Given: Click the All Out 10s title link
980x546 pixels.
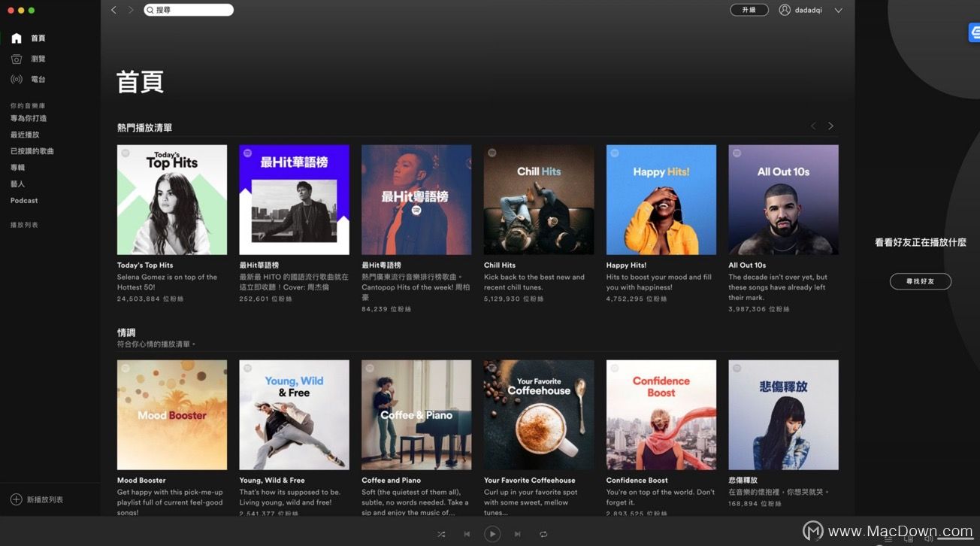Looking at the screenshot, I should (x=747, y=265).
